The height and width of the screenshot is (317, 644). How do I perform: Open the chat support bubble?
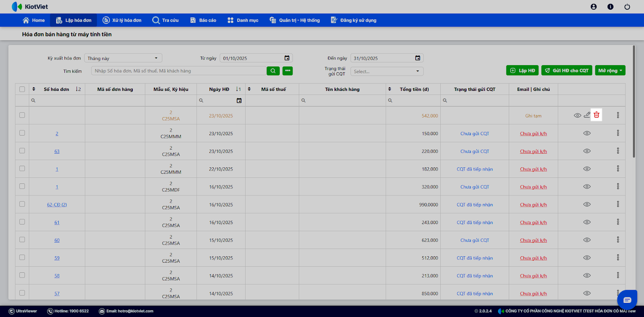tap(627, 300)
